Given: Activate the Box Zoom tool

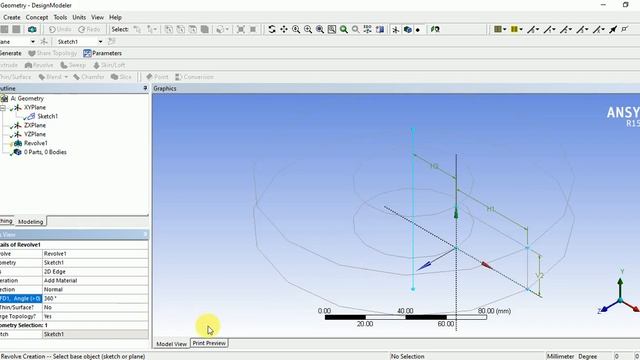Looking at the screenshot, I should coord(308,29).
